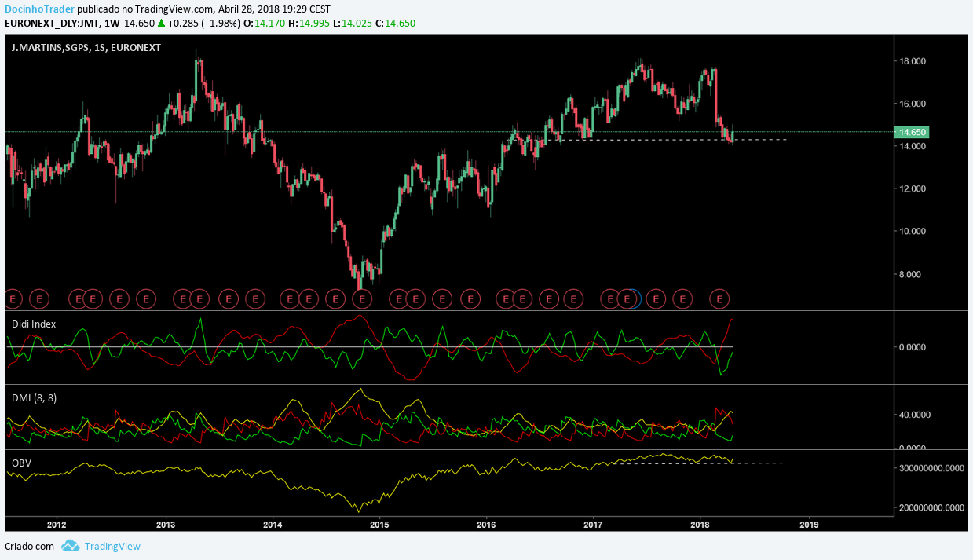Click the 0.0000 Didi Index scale label
973x560 pixels.
click(x=915, y=346)
